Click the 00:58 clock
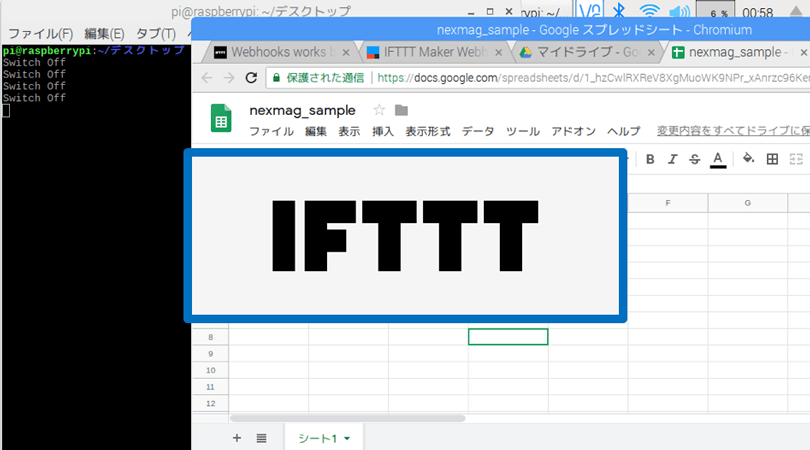 (757, 12)
